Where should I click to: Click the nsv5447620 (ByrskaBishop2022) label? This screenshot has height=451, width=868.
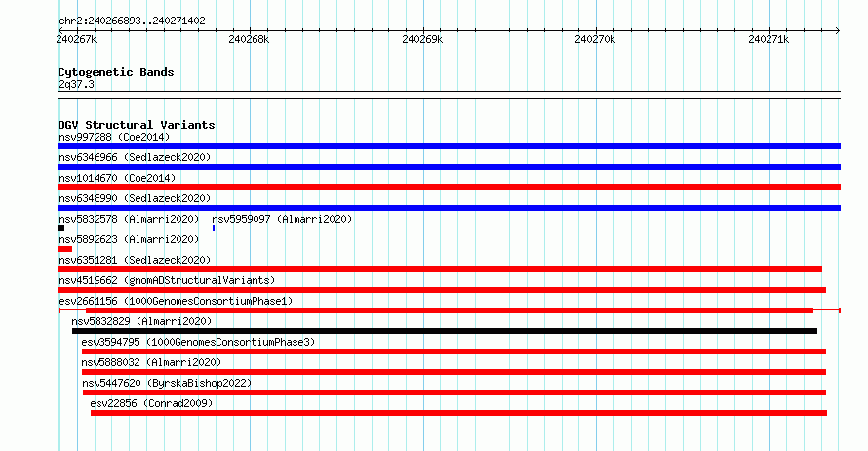[167, 383]
